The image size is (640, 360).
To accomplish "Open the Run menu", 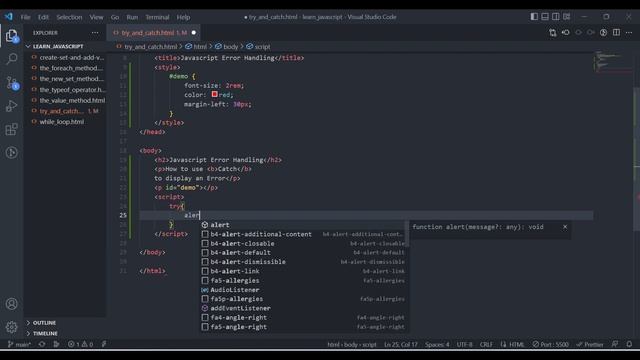I will pos(132,17).
